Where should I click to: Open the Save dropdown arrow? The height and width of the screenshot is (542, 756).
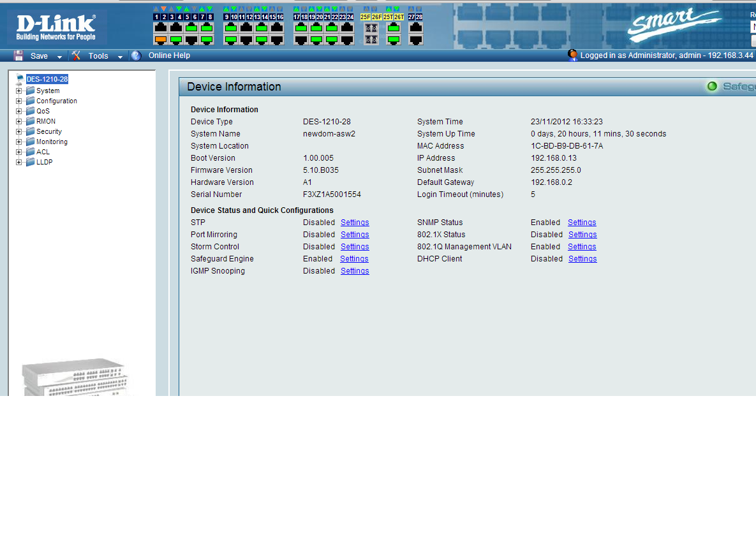(x=59, y=57)
